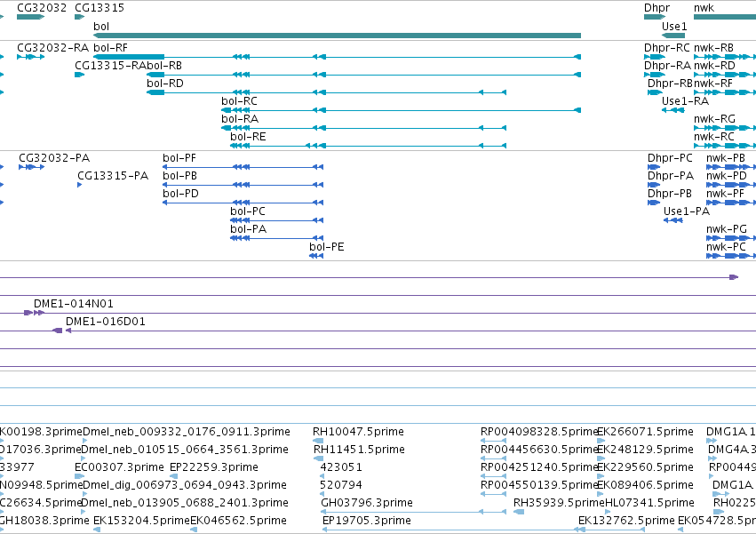
Task: Click the Use1-PA protein glyph
Action: (x=673, y=220)
